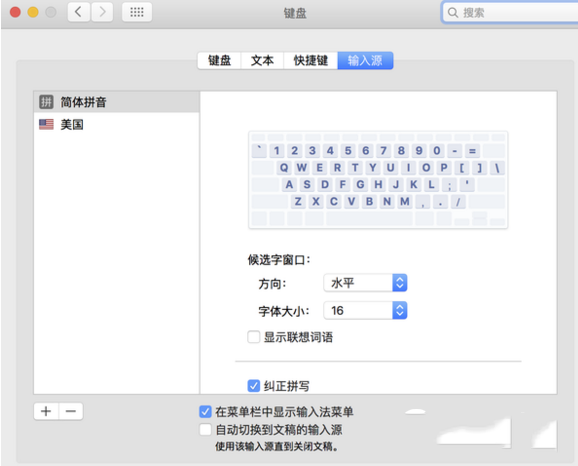
Task: Click into the 搜索 search field
Action: click(510, 13)
